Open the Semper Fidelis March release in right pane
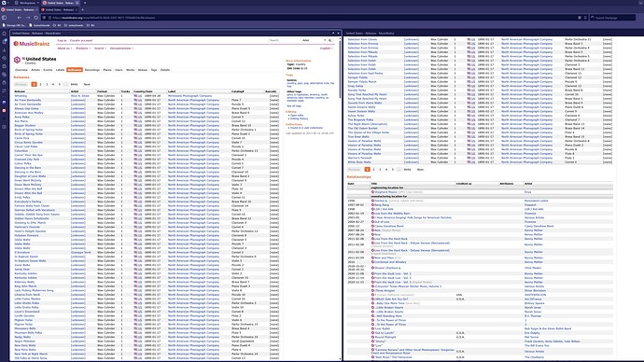This screenshot has height=362, width=644. [x=362, y=82]
